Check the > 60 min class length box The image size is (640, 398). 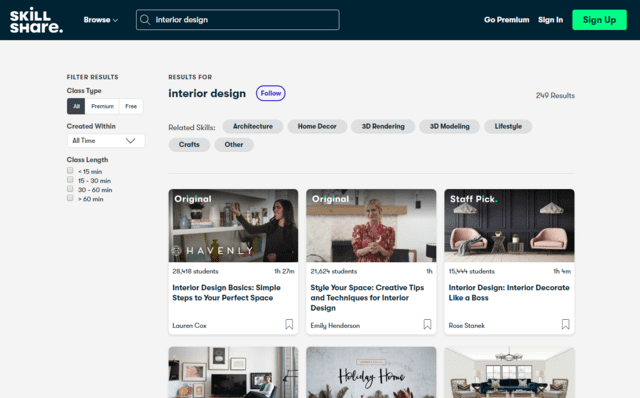pos(70,198)
